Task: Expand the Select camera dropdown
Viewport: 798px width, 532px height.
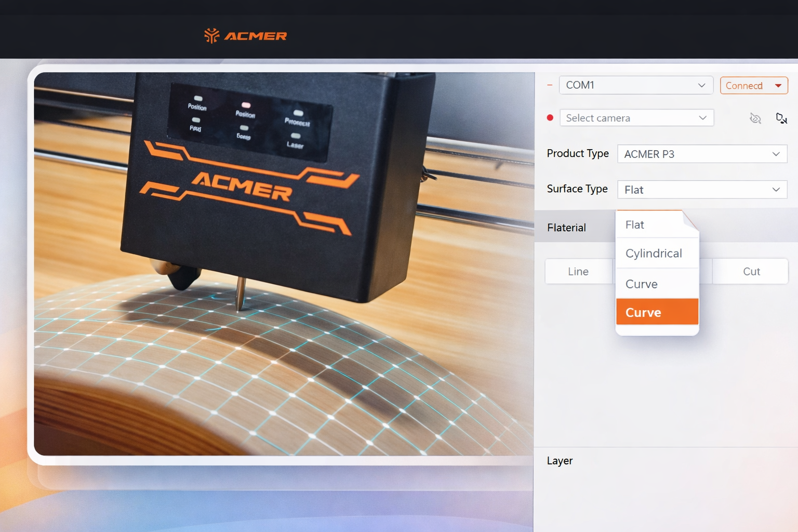Action: click(636, 118)
